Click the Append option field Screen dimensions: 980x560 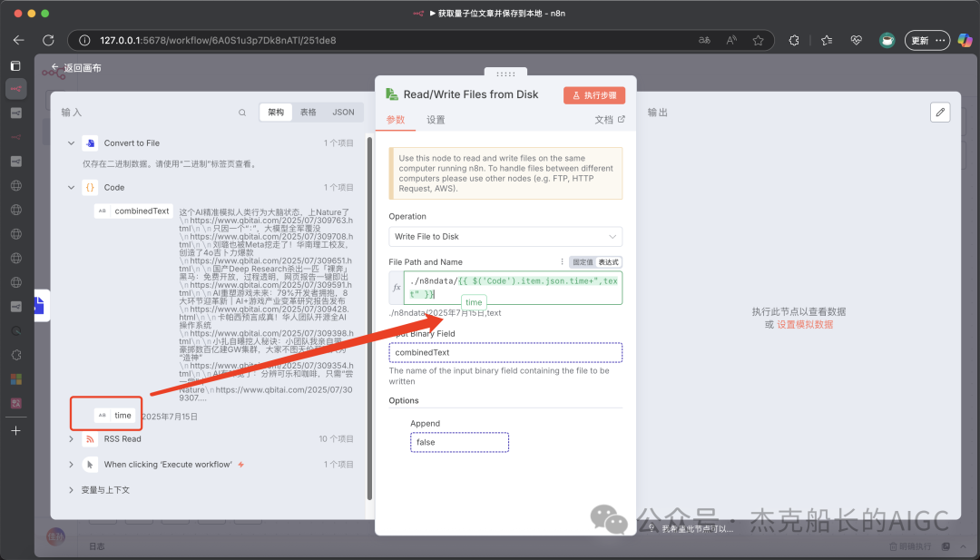(459, 442)
